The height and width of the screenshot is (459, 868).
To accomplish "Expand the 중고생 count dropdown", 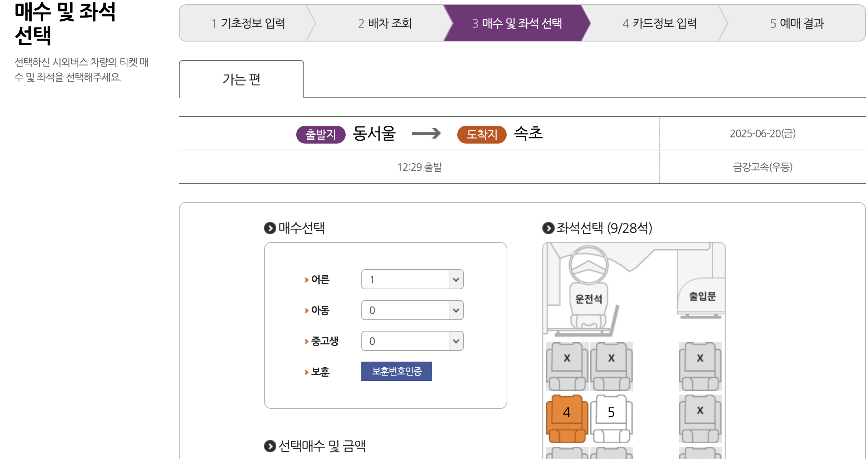I will (x=412, y=341).
